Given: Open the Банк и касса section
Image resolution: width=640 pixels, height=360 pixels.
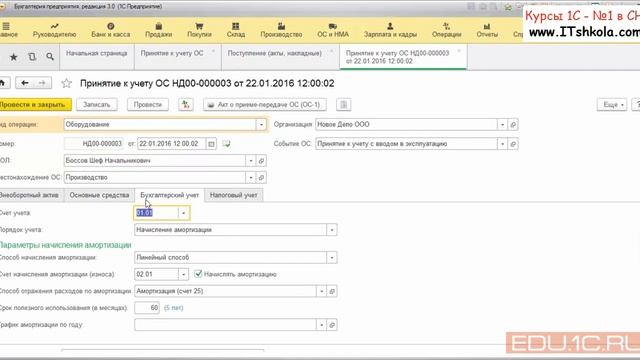Looking at the screenshot, I should coord(111,30).
